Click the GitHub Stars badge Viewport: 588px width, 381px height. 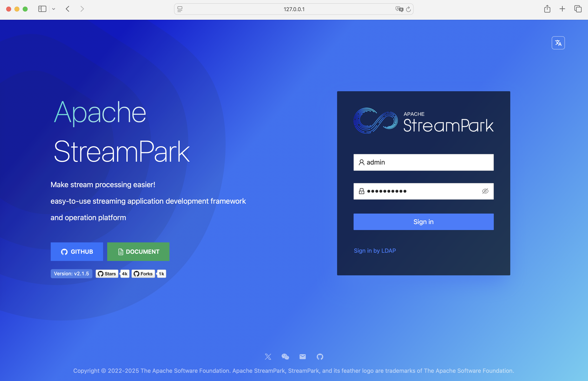click(107, 274)
